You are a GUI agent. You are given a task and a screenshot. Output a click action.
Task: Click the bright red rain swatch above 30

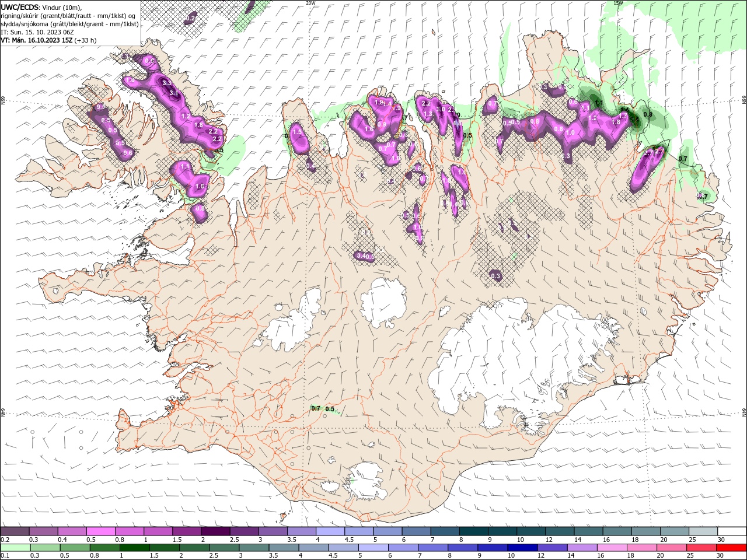point(732,548)
